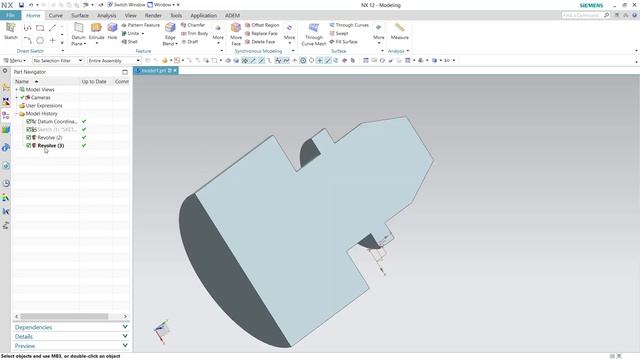
Task: Expand the Model Views tree node
Action: [x=17, y=89]
